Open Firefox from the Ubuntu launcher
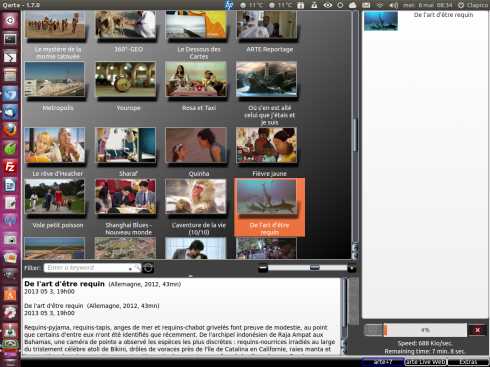The width and height of the screenshot is (490, 367). coord(10,130)
